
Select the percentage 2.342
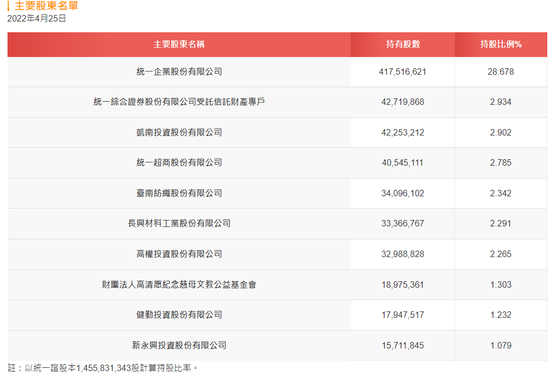click(x=501, y=193)
